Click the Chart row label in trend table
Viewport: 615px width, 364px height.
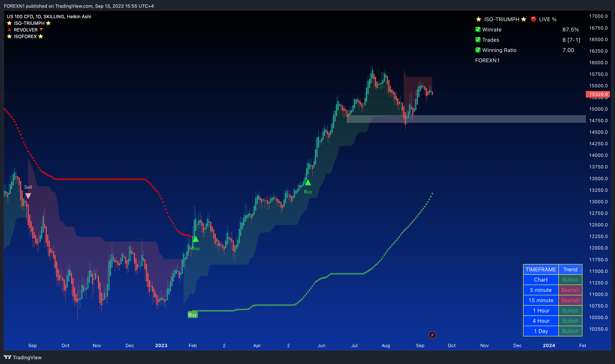(x=541, y=280)
